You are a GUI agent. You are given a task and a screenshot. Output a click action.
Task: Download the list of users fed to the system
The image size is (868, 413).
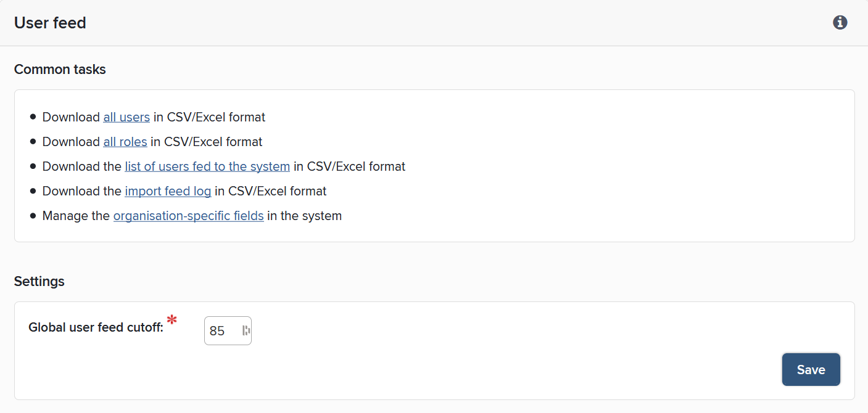click(207, 166)
